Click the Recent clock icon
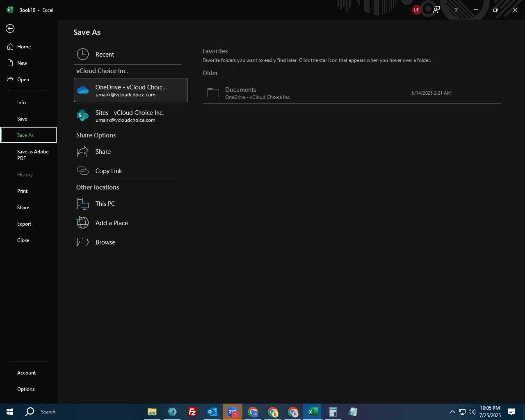 pos(83,54)
